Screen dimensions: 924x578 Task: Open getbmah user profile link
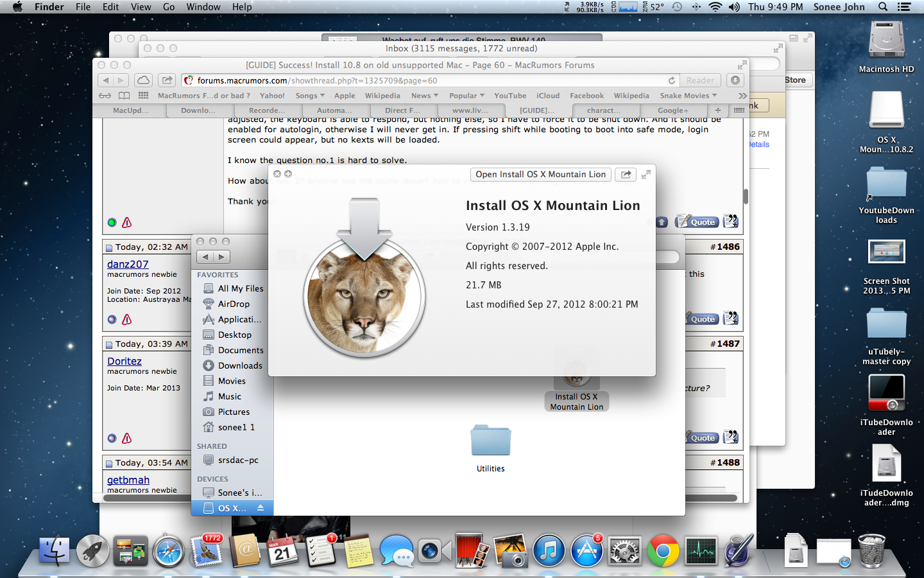[128, 480]
